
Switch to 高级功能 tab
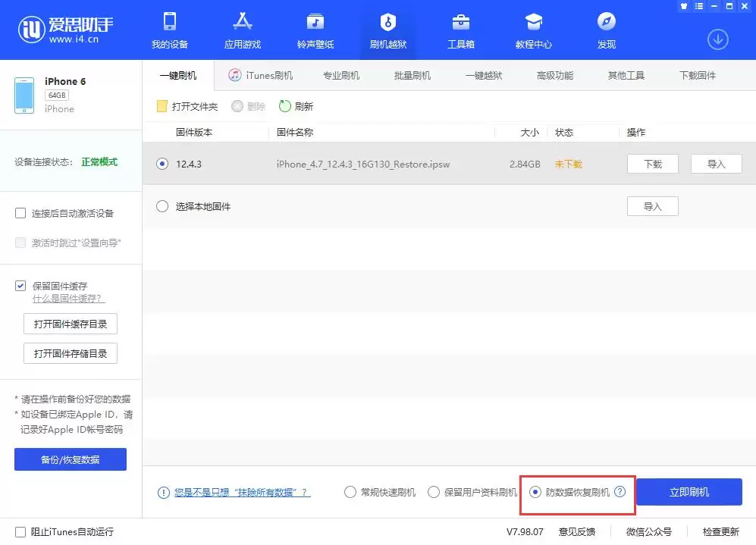click(555, 76)
